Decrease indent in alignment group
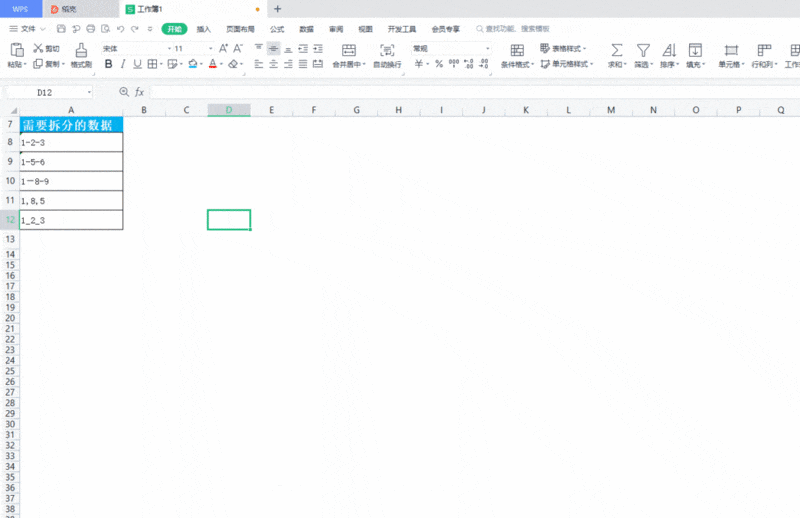This screenshot has height=518, width=800. (303, 48)
